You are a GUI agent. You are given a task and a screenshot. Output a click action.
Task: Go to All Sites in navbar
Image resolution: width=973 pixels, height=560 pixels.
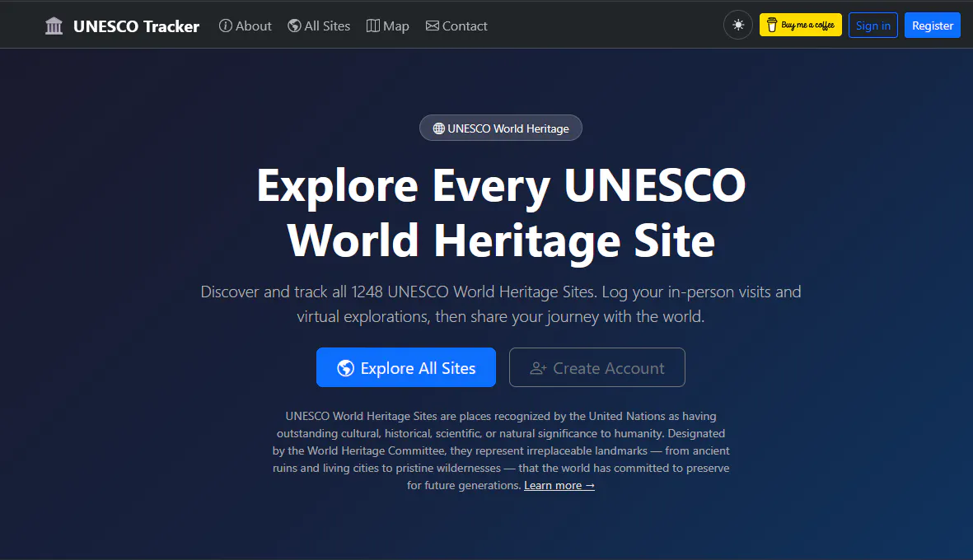[x=319, y=26]
